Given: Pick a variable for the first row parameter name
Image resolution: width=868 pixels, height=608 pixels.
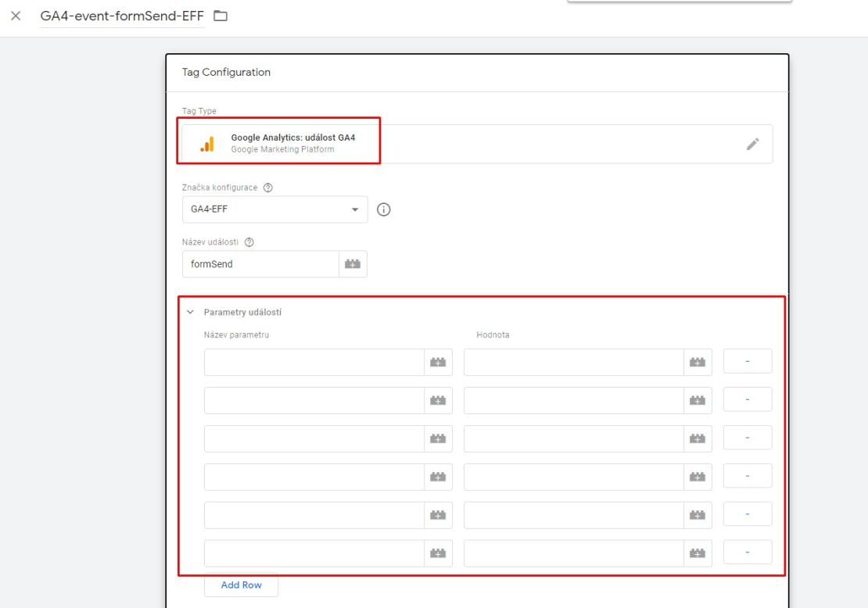Looking at the screenshot, I should [x=438, y=362].
